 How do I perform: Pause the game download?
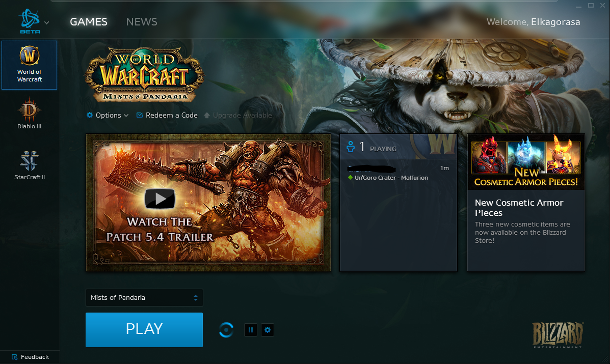pos(250,330)
